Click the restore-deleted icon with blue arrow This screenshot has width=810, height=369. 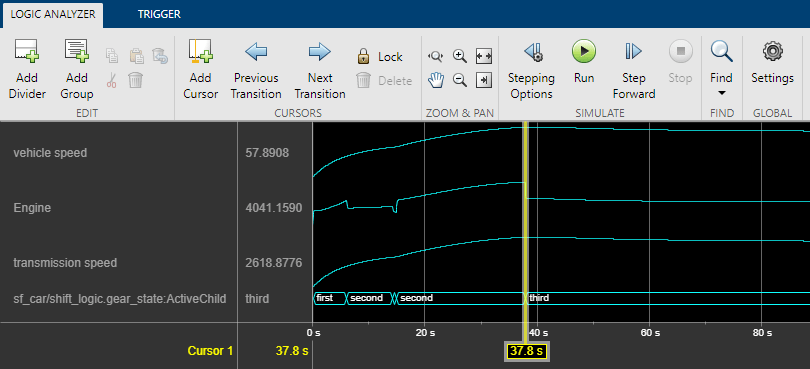point(161,55)
